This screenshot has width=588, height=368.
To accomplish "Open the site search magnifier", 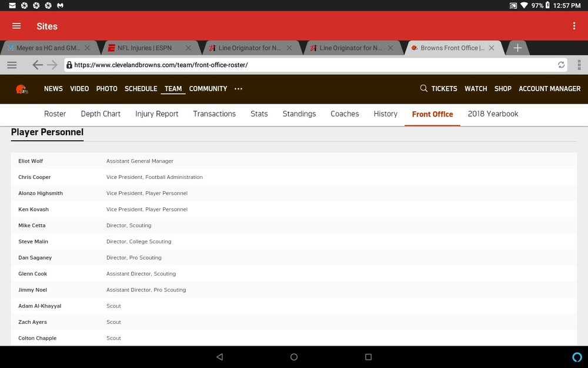I will (424, 89).
